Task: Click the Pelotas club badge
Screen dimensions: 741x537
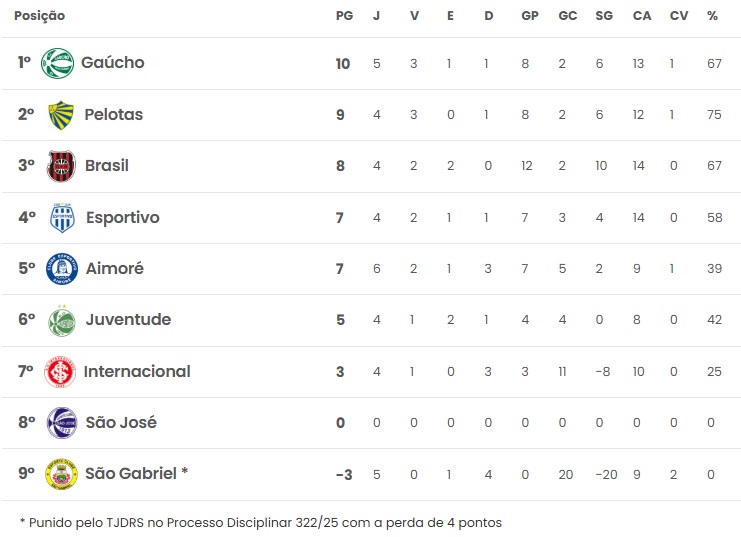Action: coord(61,114)
